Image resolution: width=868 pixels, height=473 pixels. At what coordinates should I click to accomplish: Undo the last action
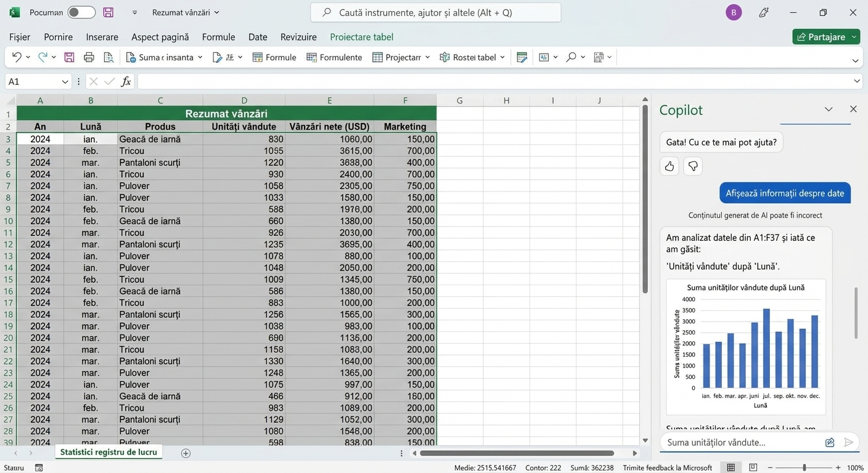pos(17,57)
